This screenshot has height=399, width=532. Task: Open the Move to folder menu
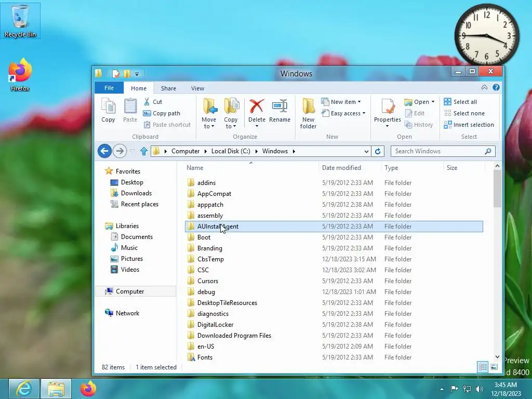click(x=209, y=113)
